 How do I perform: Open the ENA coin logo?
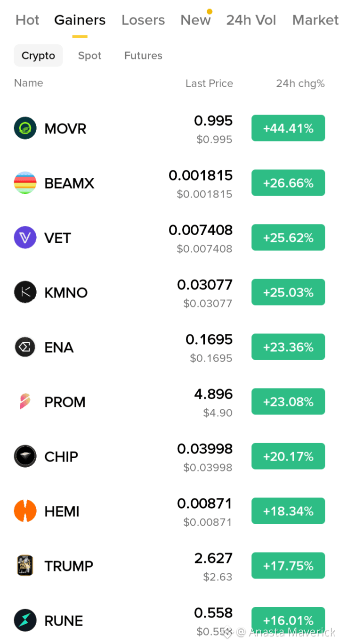tap(25, 347)
